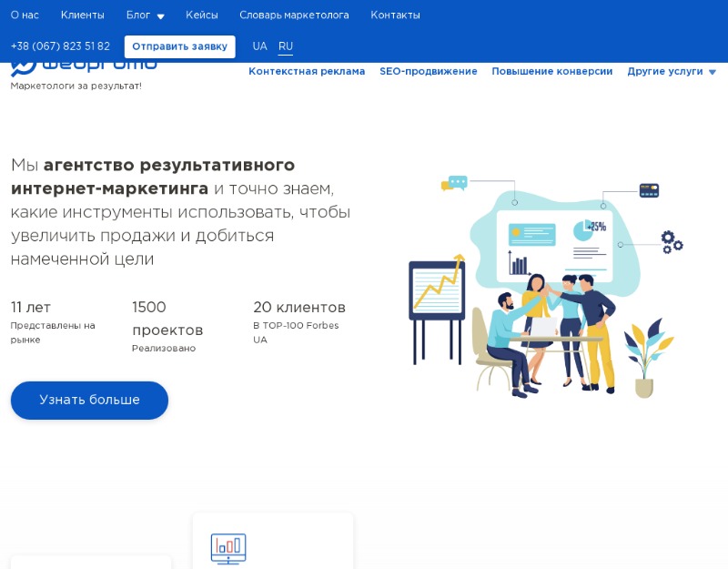Click the credit card icon in illustration
Image resolution: width=728 pixels, height=569 pixels.
(x=649, y=190)
